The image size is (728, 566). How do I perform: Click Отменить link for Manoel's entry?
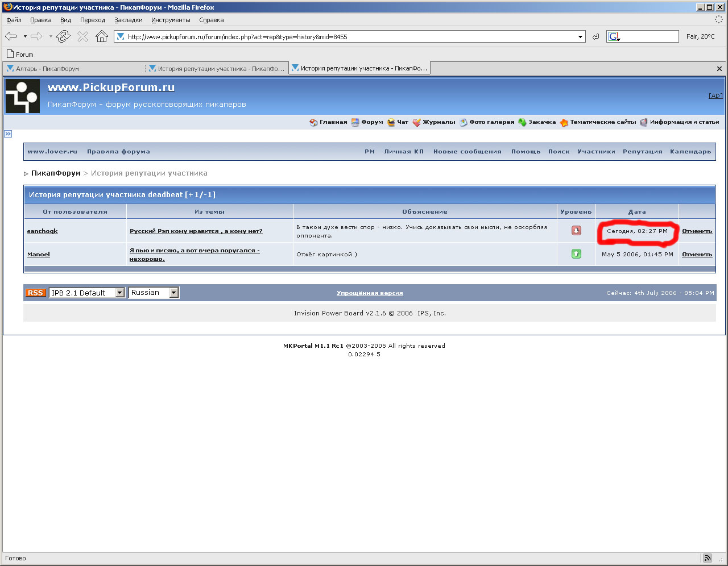pos(697,255)
